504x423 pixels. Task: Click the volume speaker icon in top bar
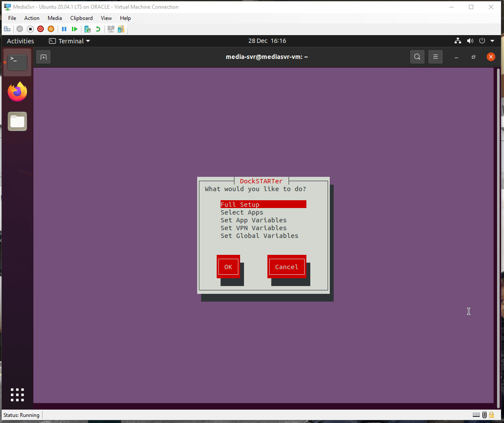pyautogui.click(x=470, y=41)
